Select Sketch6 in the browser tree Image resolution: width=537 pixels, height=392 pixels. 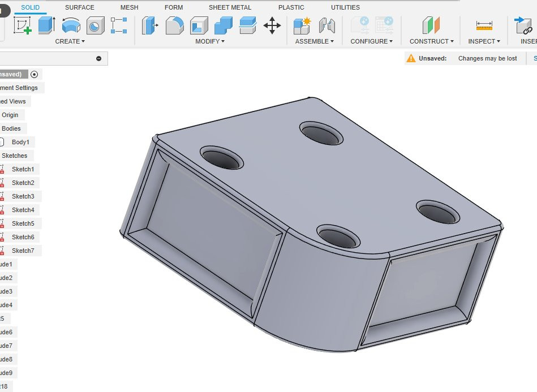click(23, 237)
